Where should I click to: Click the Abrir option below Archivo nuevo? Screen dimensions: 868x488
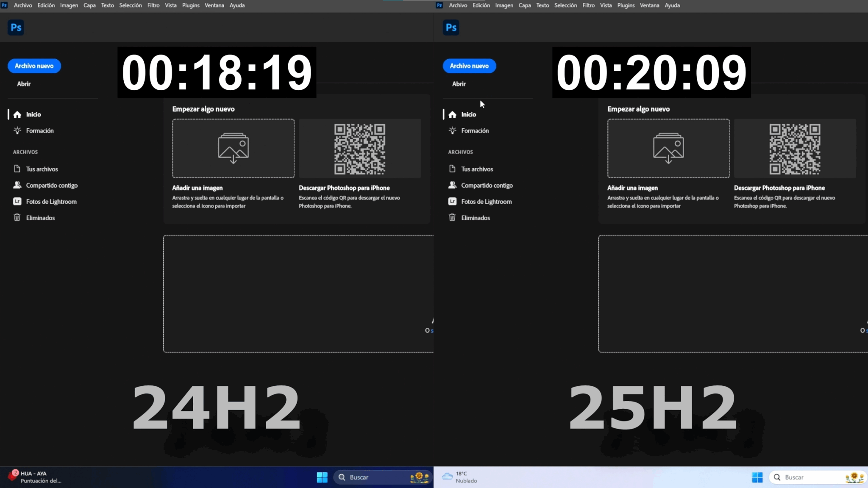click(x=24, y=83)
